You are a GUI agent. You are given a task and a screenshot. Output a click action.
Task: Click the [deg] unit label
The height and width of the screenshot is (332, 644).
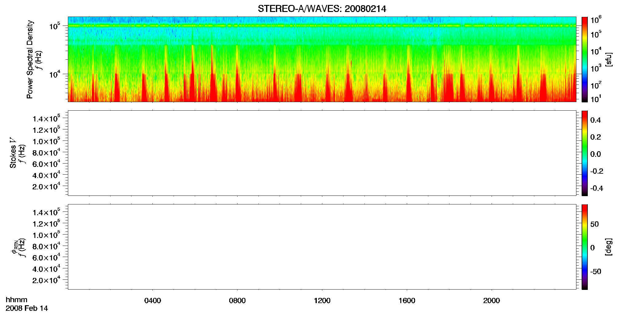(x=609, y=247)
